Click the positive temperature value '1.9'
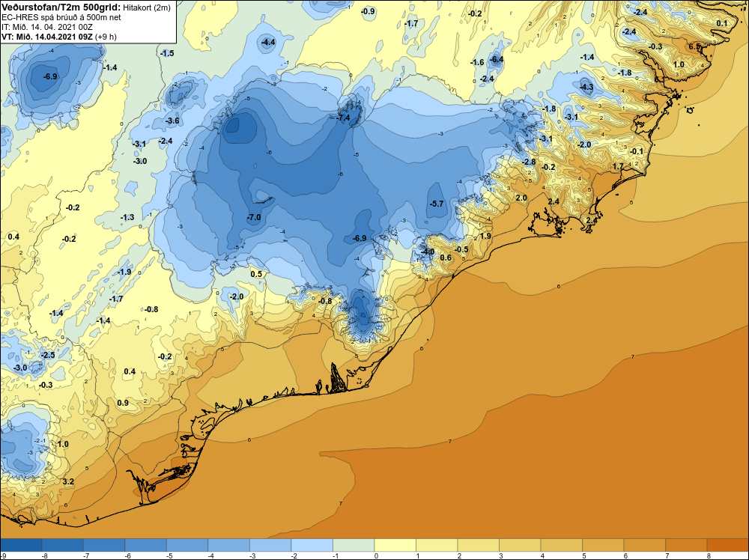Screen dimensions: 749x560 coord(485,237)
